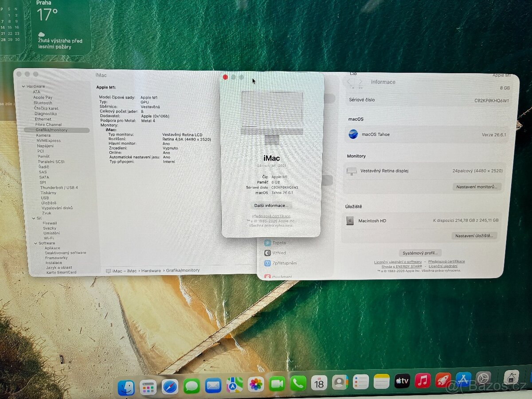Launch FaceTime from the Dock

pyautogui.click(x=277, y=384)
